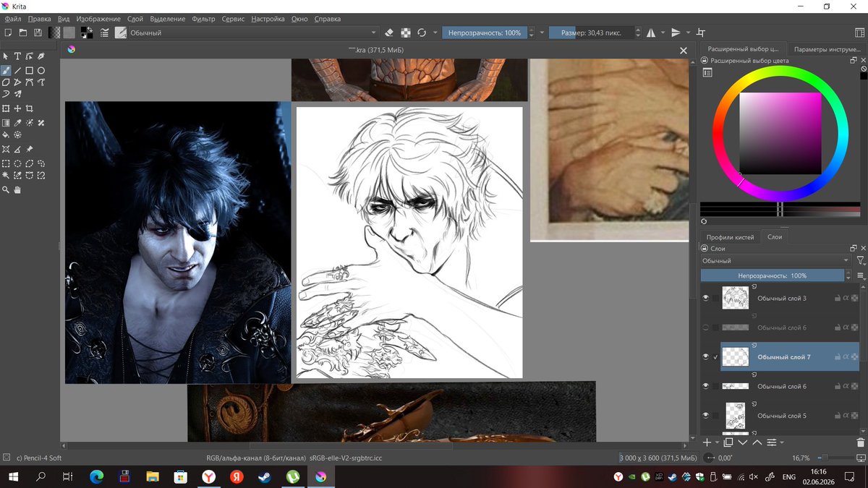Open the 'Настройка' menu
The image size is (868, 488).
pos(268,19)
